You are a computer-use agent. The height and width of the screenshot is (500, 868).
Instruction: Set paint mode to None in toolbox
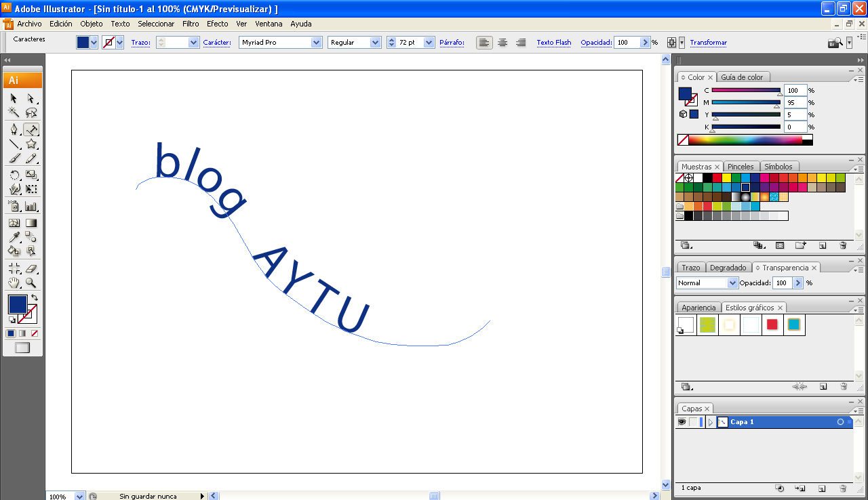point(35,333)
